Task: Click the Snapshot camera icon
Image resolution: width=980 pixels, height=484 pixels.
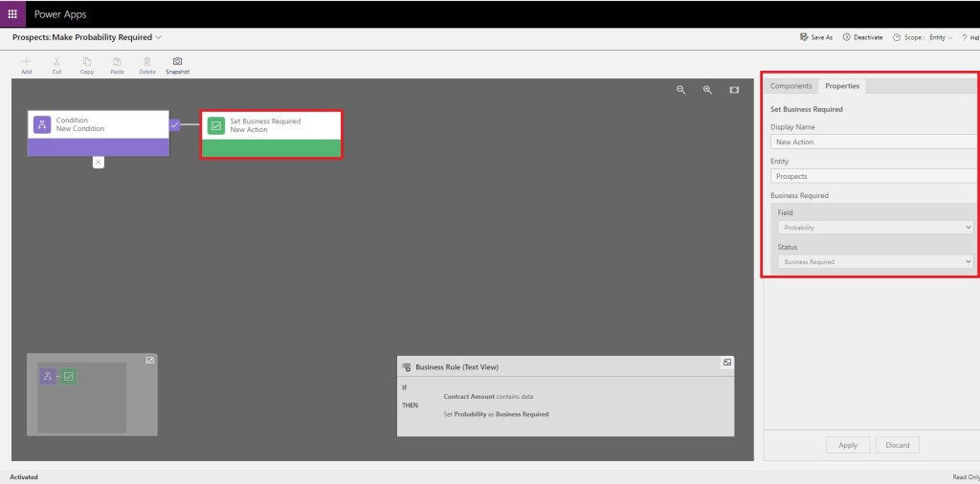Action: pos(177,62)
